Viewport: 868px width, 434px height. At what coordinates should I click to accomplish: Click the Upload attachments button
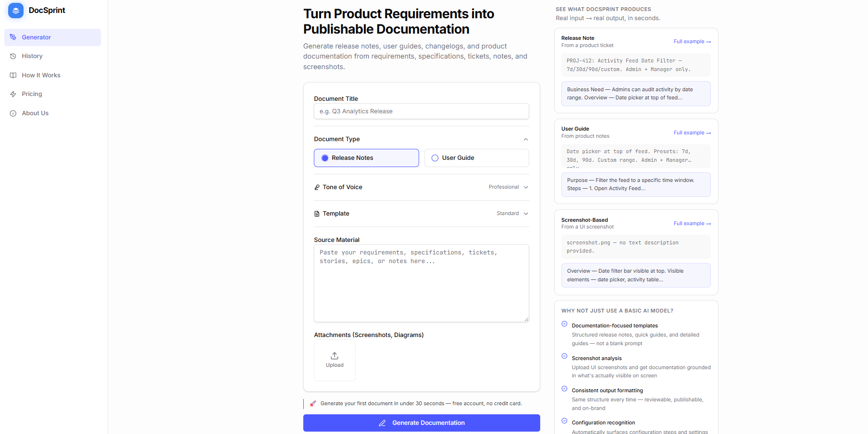pyautogui.click(x=335, y=361)
